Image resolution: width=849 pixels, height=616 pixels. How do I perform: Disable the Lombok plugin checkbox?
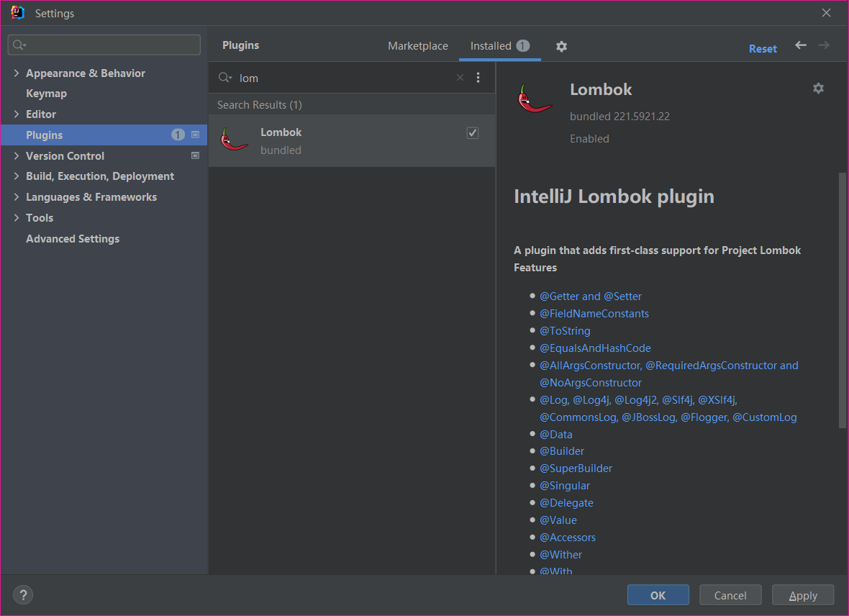coord(473,132)
